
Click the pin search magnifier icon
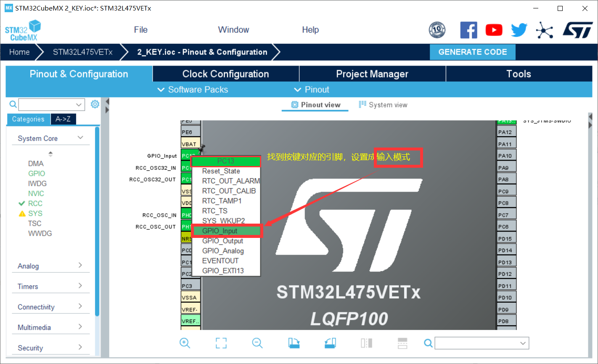pyautogui.click(x=428, y=343)
